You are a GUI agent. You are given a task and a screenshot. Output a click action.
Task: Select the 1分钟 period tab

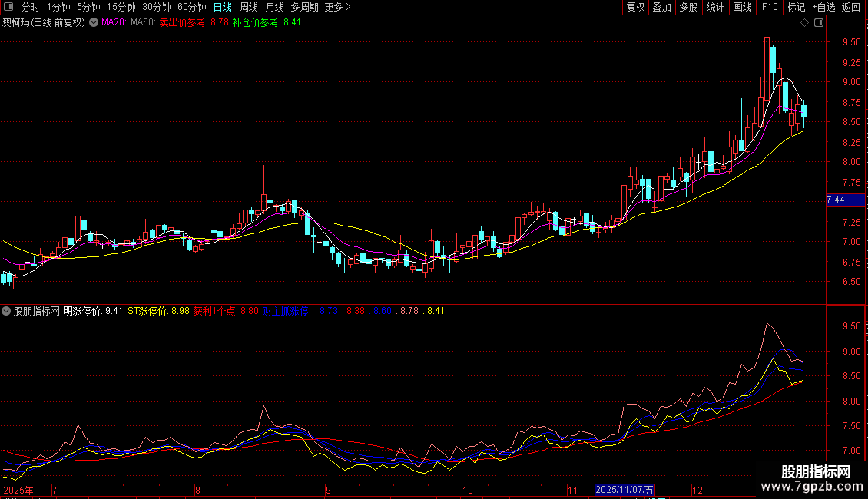click(x=58, y=7)
